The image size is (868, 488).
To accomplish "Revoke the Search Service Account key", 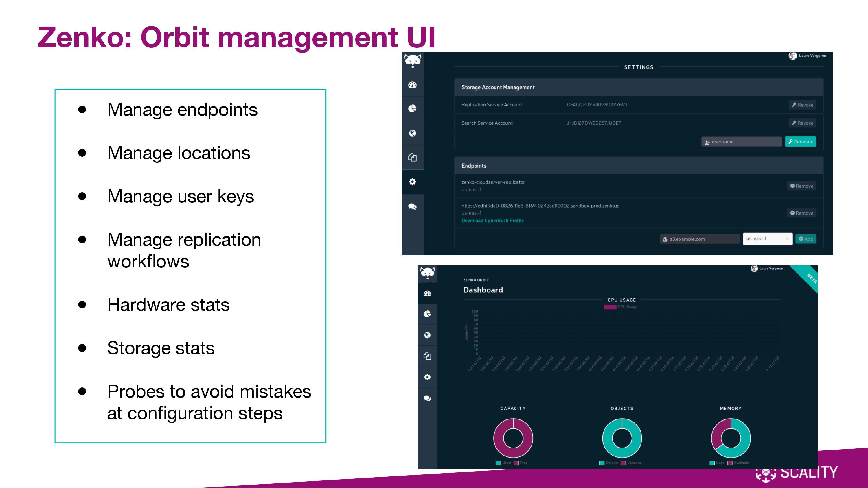I will coord(802,123).
